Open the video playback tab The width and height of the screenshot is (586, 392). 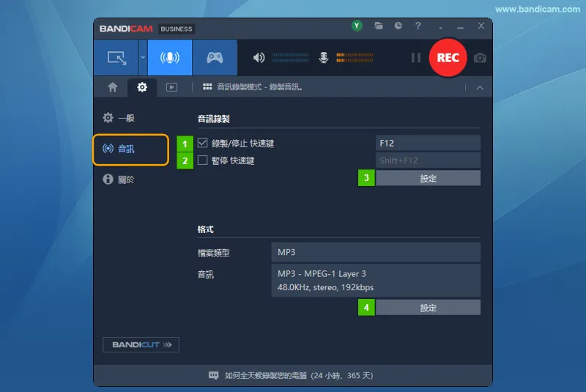tap(171, 87)
